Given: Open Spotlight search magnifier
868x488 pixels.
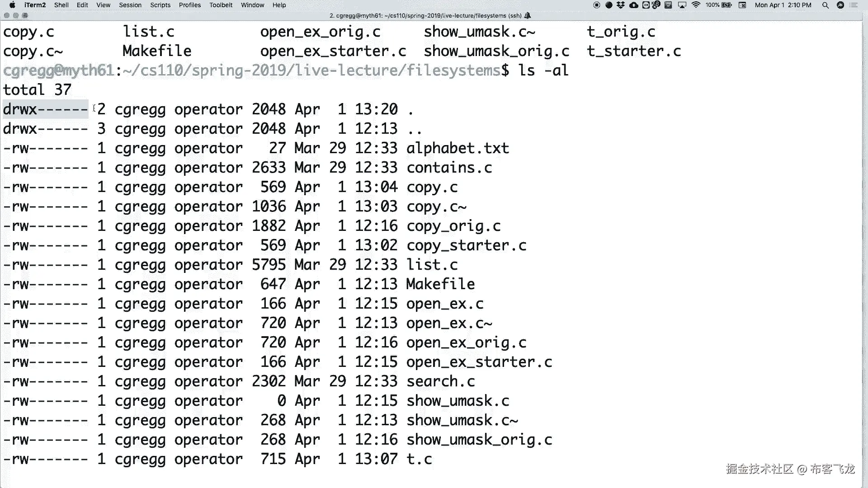Looking at the screenshot, I should tap(825, 5).
